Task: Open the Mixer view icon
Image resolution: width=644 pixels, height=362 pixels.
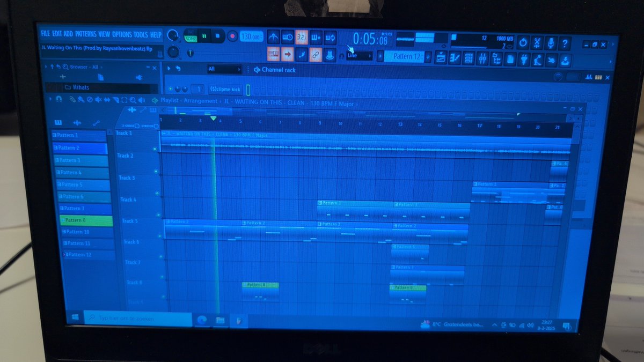Action: pyautogui.click(x=482, y=58)
